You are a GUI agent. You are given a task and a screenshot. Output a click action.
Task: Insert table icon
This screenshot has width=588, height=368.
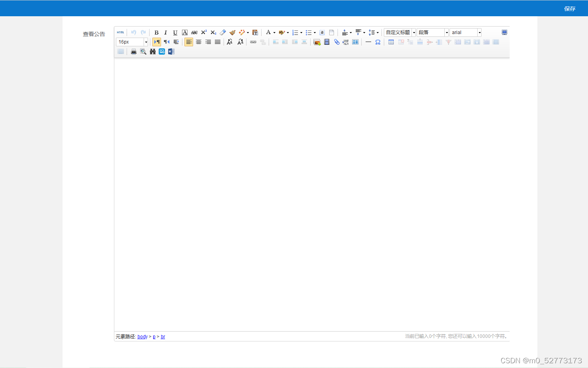[x=391, y=42]
